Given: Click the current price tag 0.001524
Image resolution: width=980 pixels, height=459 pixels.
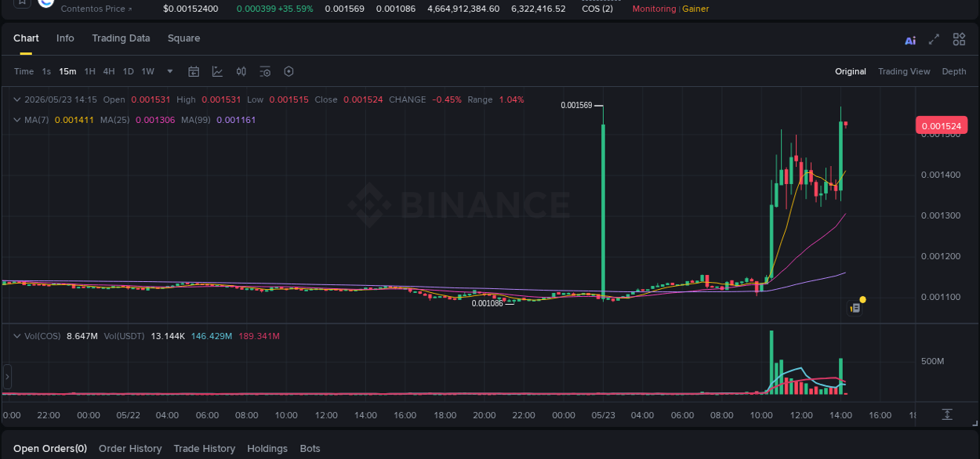Looking at the screenshot, I should tap(942, 125).
